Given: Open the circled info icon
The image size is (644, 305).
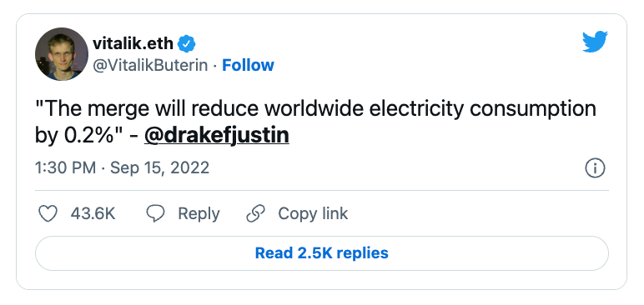Looking at the screenshot, I should click(595, 168).
